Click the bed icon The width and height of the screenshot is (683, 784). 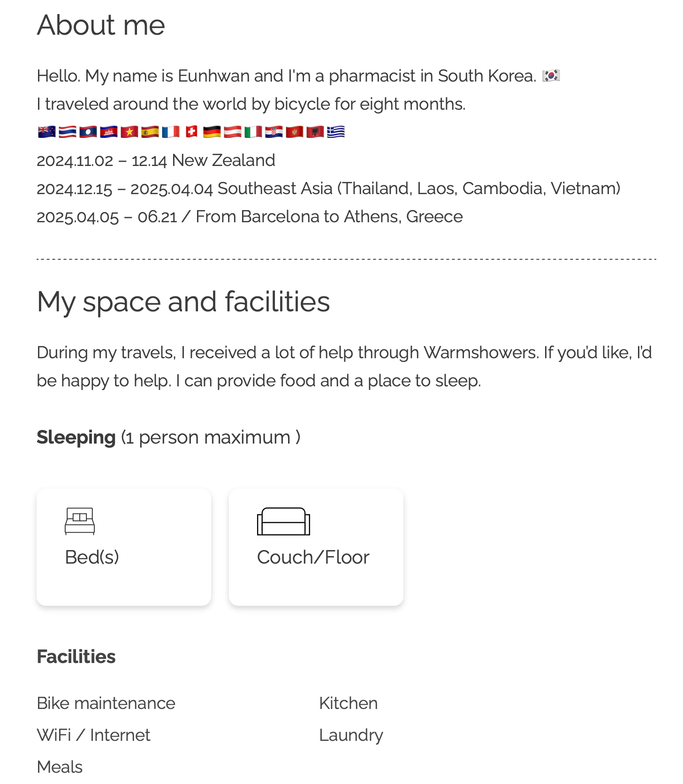pos(80,521)
